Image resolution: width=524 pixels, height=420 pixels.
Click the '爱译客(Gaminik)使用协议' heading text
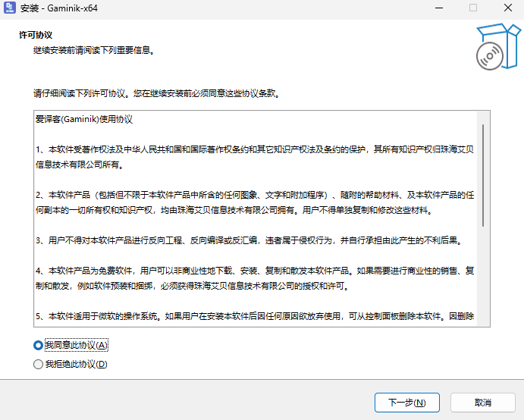[x=84, y=119]
